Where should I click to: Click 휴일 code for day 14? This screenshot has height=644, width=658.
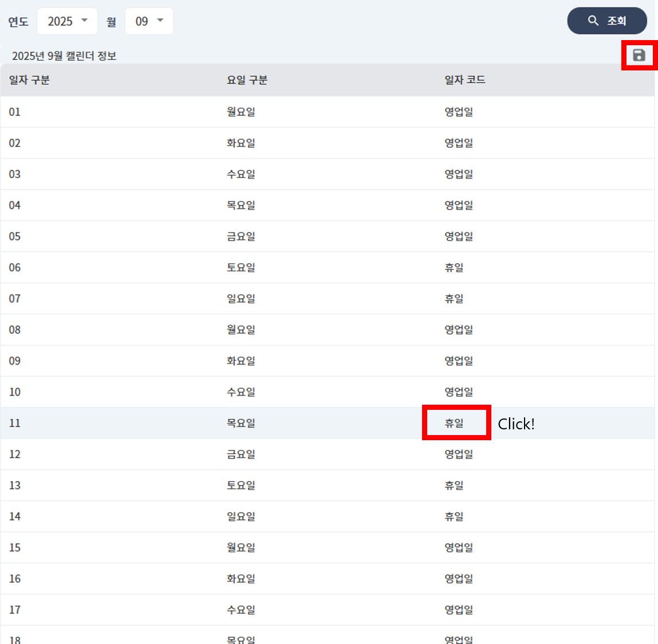454,516
